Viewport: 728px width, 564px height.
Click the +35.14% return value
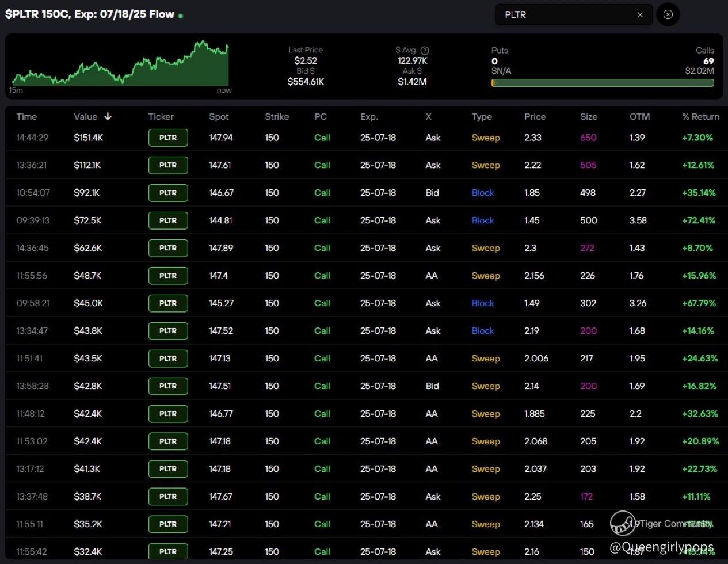click(699, 193)
